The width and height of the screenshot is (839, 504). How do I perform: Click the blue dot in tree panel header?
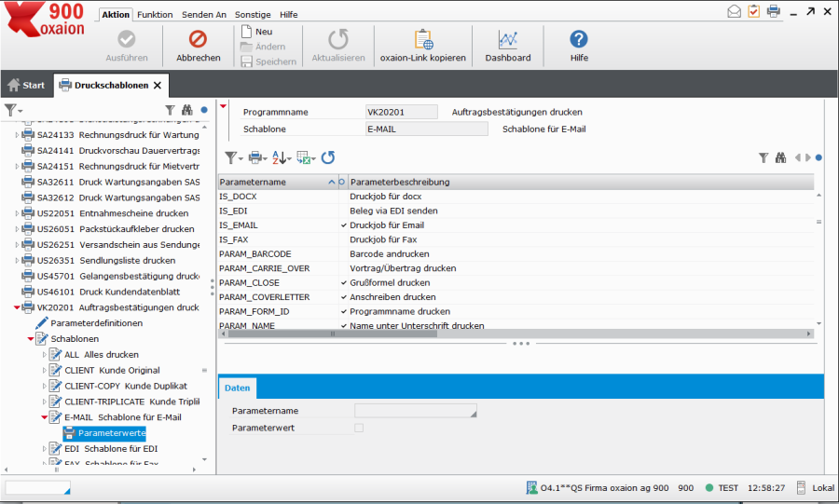coord(204,110)
